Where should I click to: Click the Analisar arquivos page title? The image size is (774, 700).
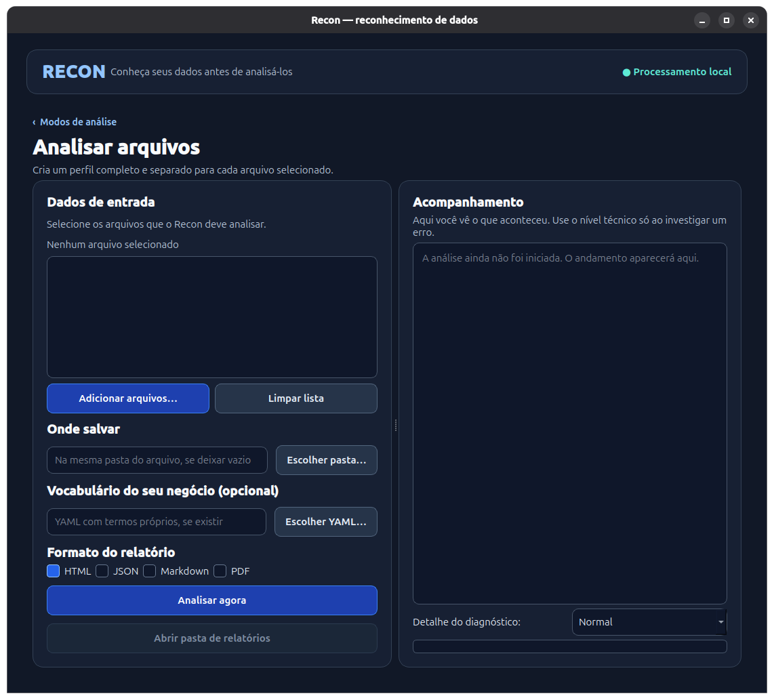tap(116, 147)
